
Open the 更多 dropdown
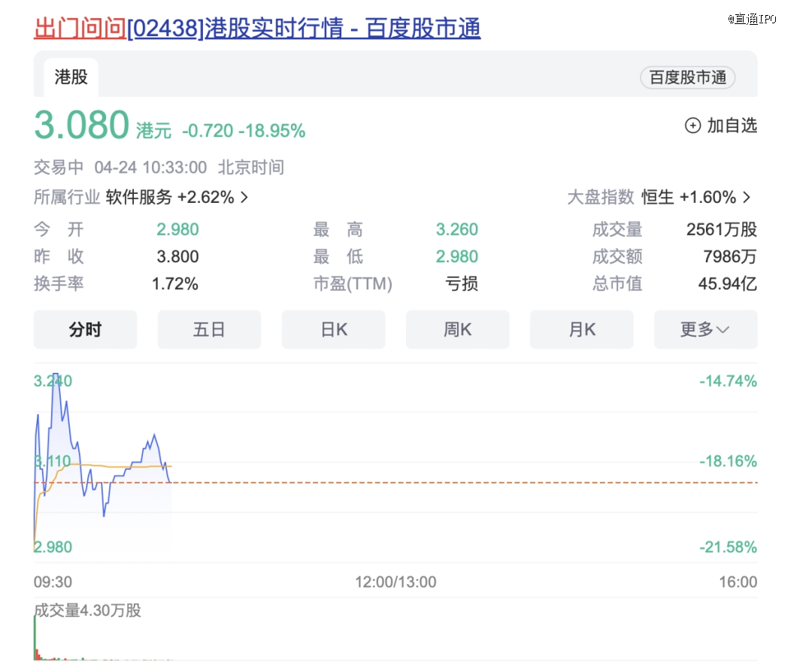[705, 330]
